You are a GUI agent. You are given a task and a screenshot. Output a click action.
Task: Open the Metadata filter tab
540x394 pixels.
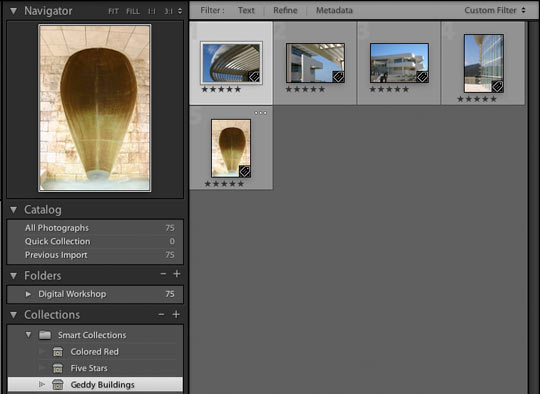(334, 10)
